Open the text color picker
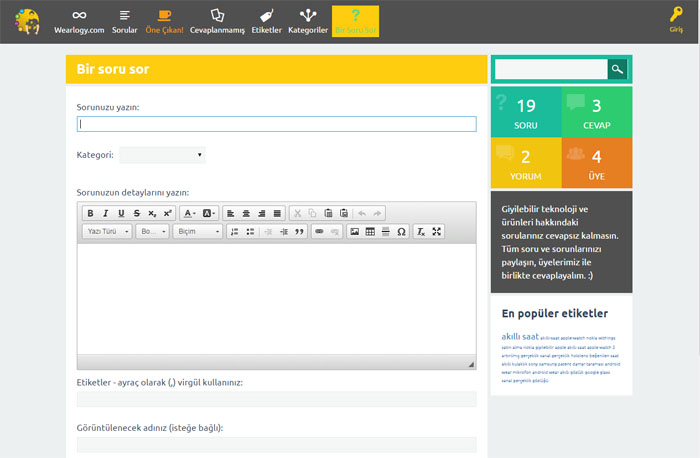 click(189, 213)
